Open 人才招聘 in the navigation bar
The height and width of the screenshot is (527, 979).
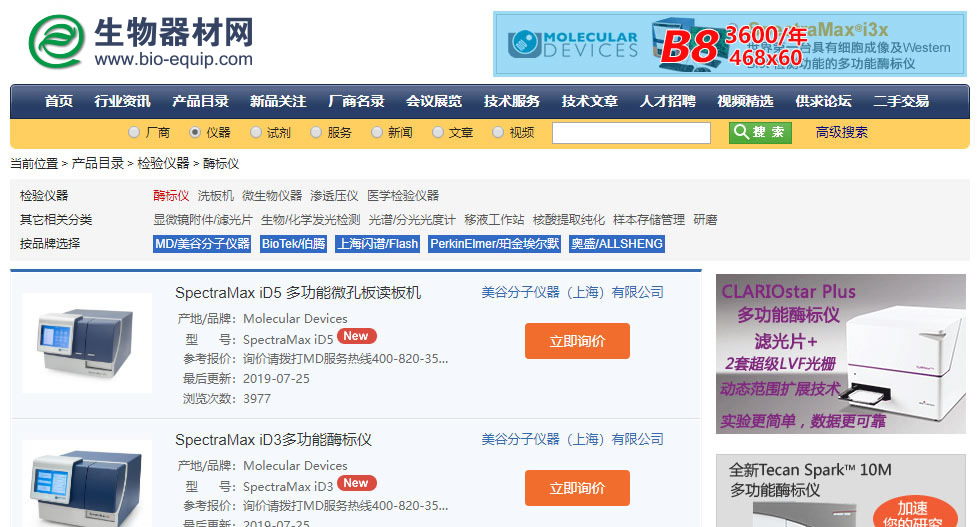click(667, 101)
